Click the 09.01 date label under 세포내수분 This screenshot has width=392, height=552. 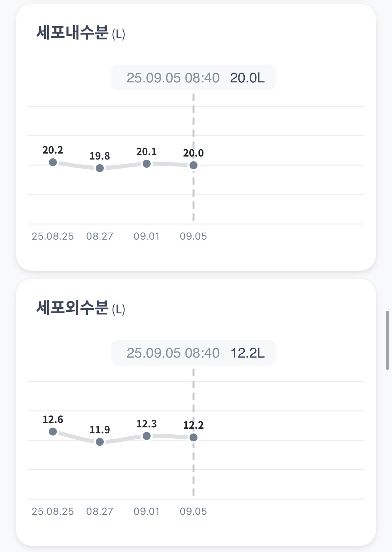[x=147, y=236]
